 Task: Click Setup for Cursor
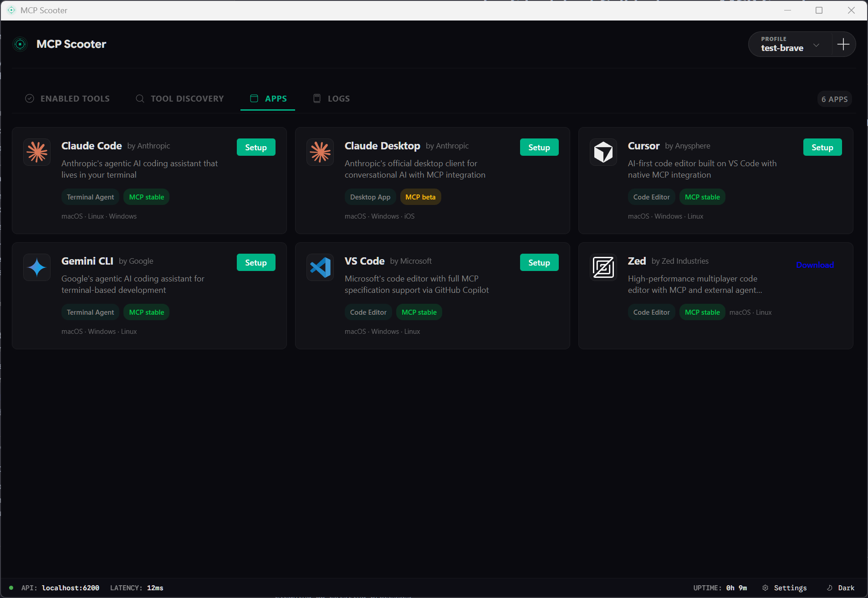822,147
